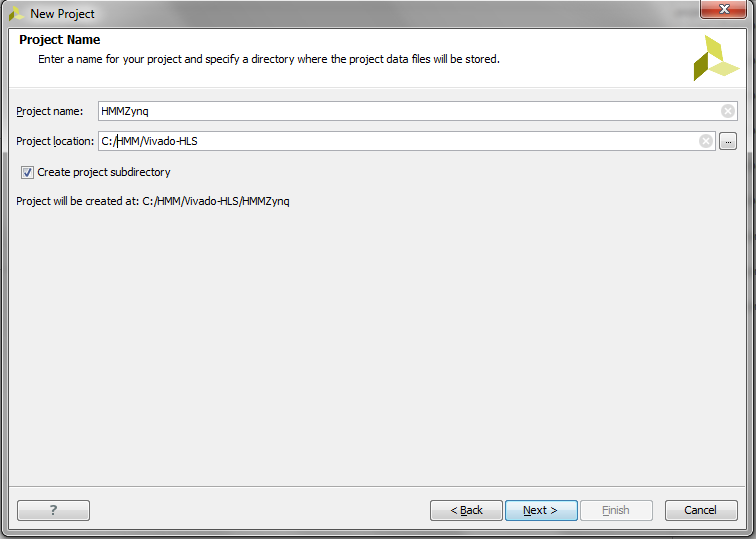
Task: Click the bold 'Project Name' heading
Action: tap(60, 40)
